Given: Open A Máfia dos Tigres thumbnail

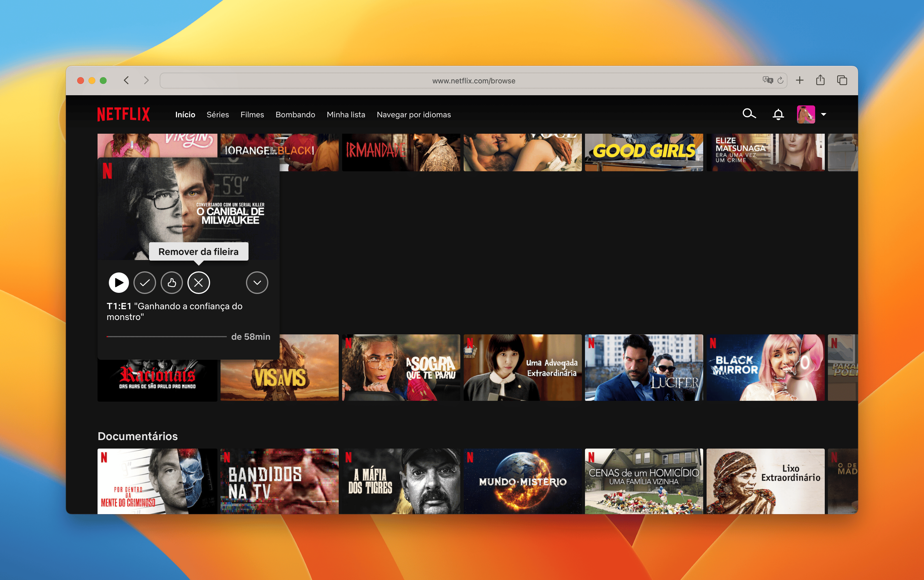Looking at the screenshot, I should coord(401,481).
